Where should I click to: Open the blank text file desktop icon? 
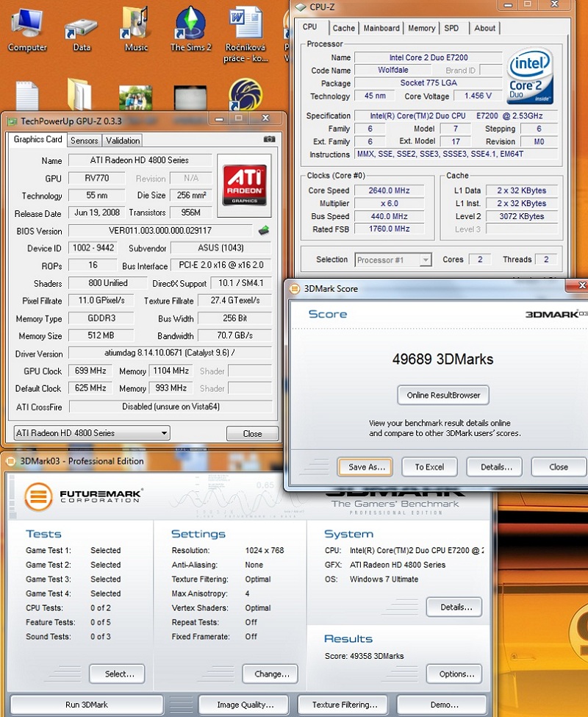(27, 95)
